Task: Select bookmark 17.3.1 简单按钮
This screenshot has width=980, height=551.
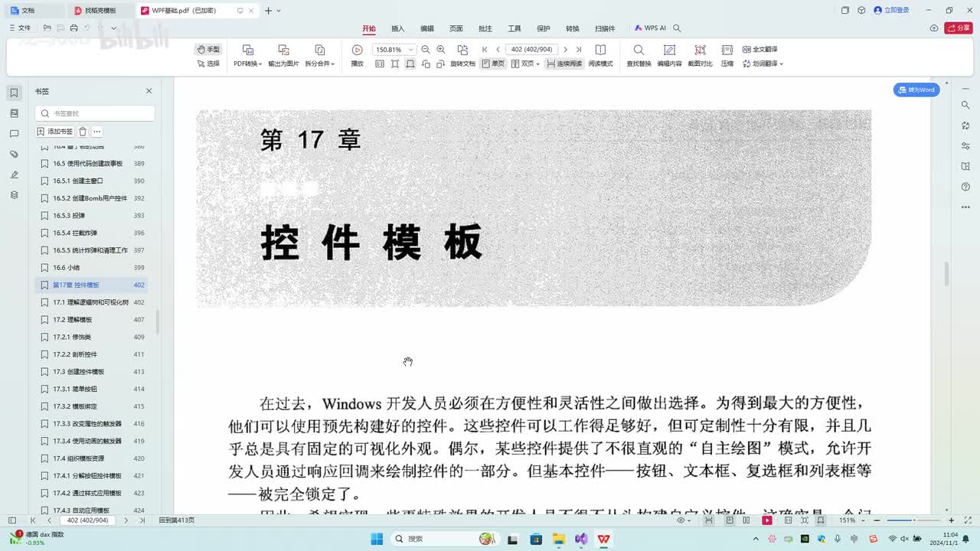Action: tap(92, 389)
